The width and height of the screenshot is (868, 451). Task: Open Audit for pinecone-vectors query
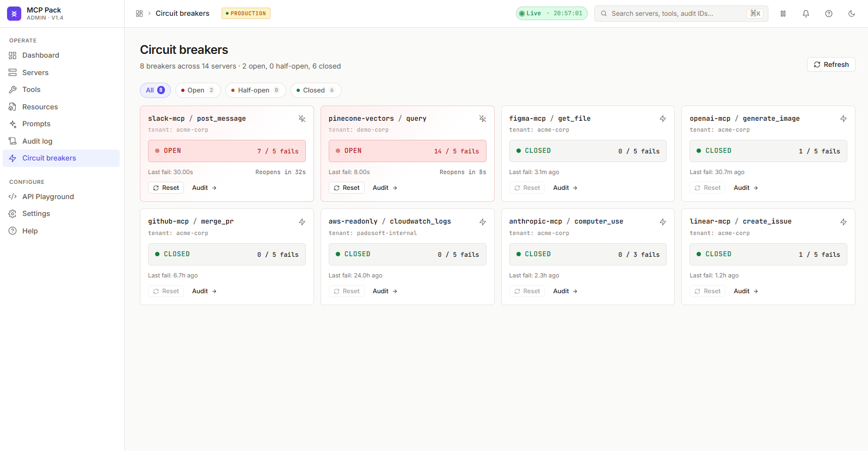point(385,188)
